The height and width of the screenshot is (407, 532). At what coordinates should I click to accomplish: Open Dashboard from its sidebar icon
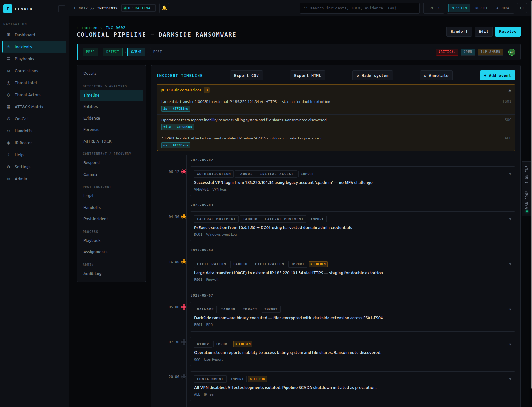coord(9,35)
